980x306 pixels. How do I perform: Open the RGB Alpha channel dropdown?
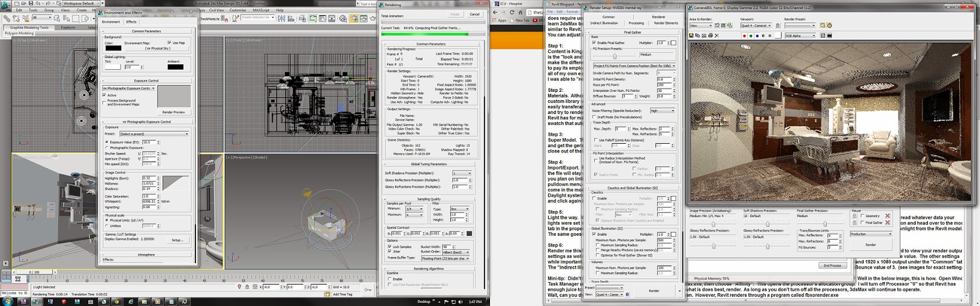[x=800, y=35]
